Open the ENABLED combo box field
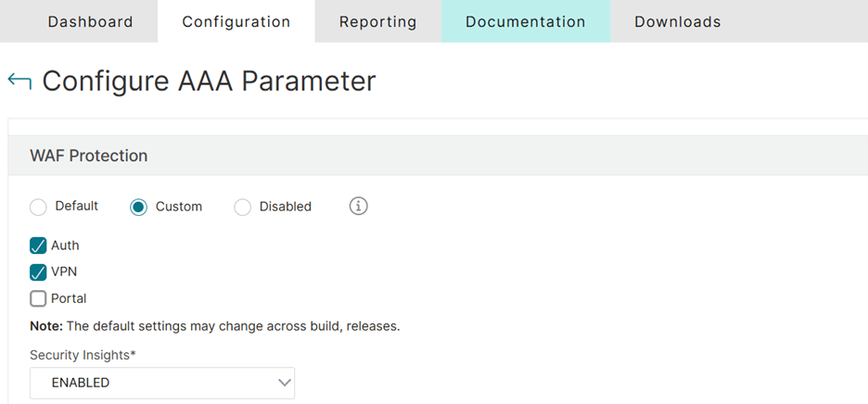The width and height of the screenshot is (868, 404). (x=161, y=383)
